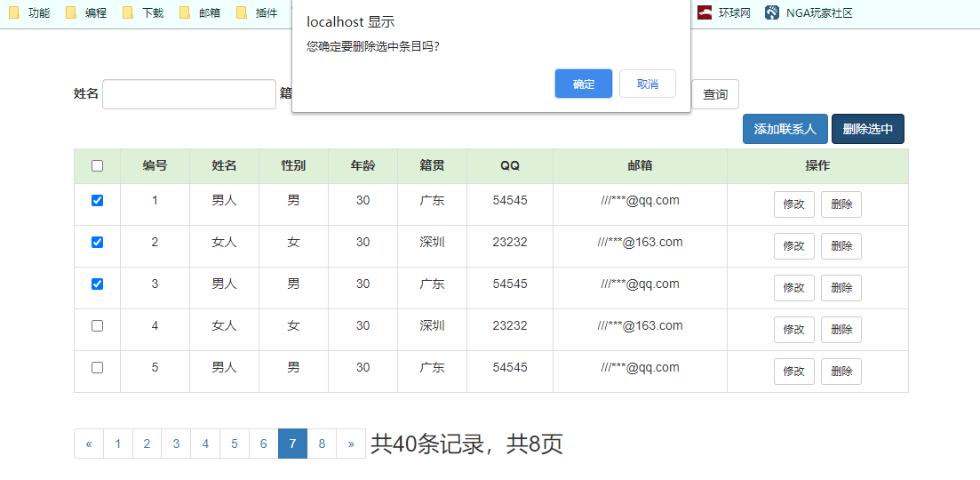The height and width of the screenshot is (480, 980).
Task: Open the 环球网 bookmark
Action: pyautogui.click(x=724, y=12)
